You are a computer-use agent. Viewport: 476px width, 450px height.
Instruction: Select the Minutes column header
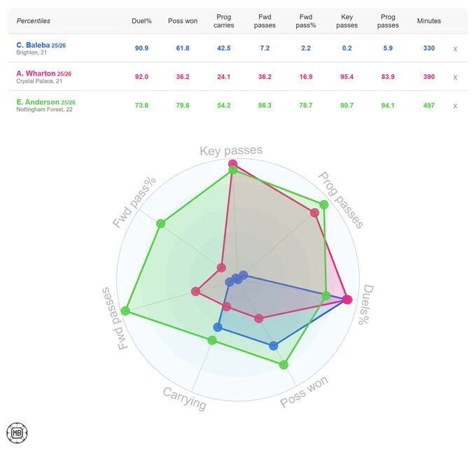point(428,21)
